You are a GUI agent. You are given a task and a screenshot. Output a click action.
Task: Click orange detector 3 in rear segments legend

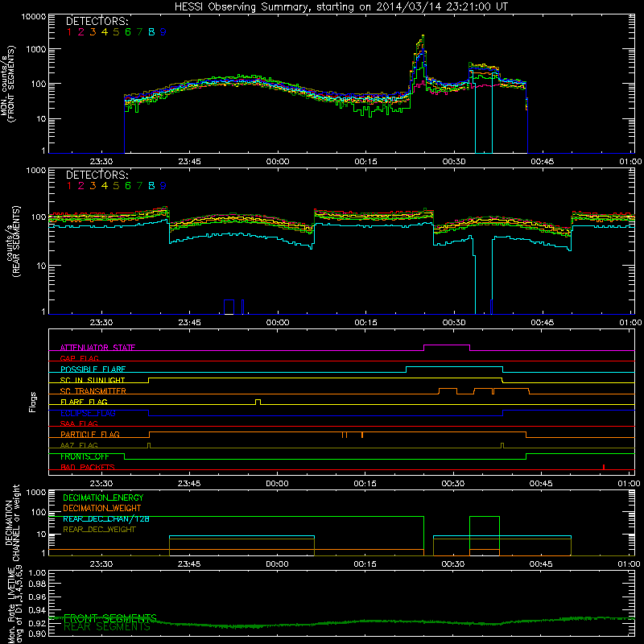93,186
